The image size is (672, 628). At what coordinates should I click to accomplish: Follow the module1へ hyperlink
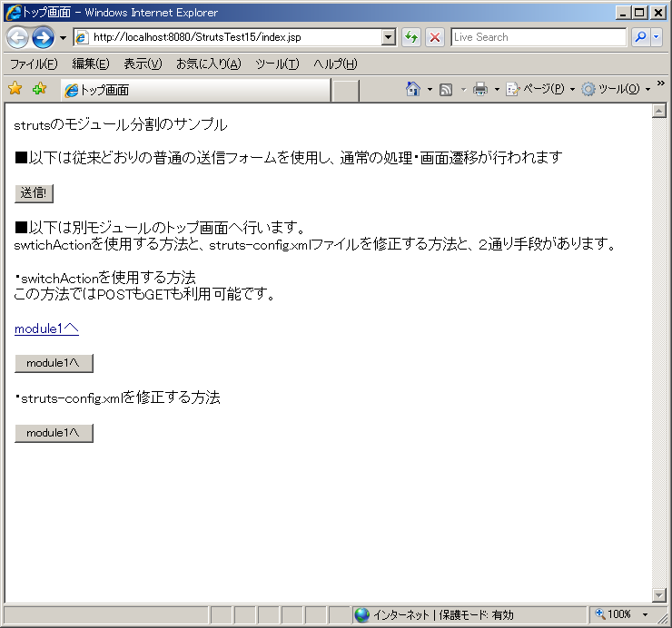(46, 329)
